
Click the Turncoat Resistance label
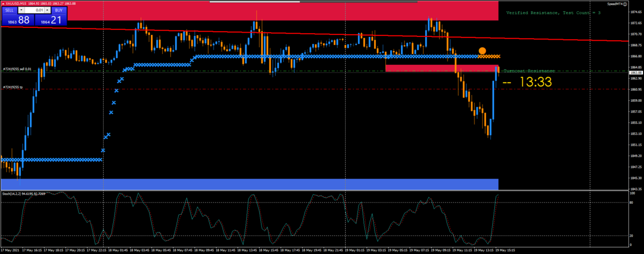tap(529, 71)
